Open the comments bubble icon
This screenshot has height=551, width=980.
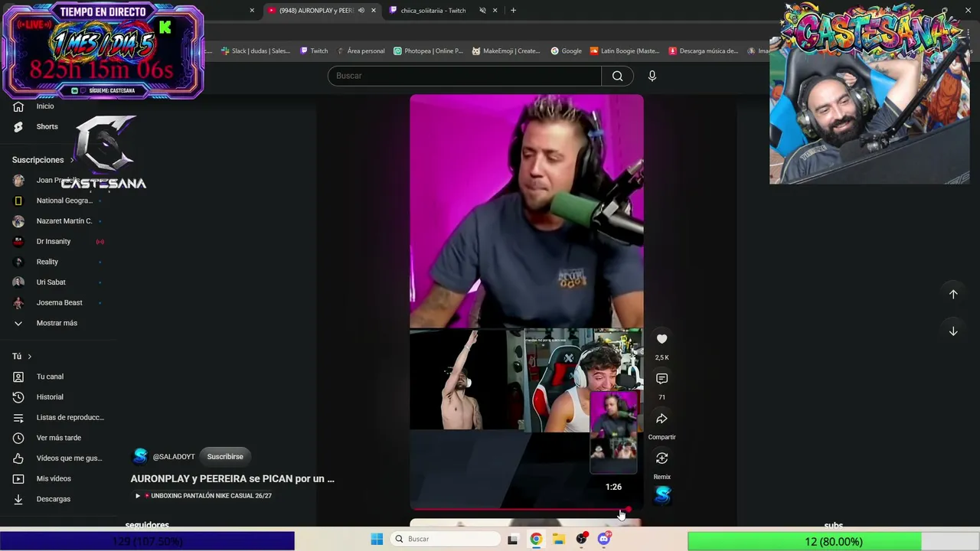coord(662,379)
